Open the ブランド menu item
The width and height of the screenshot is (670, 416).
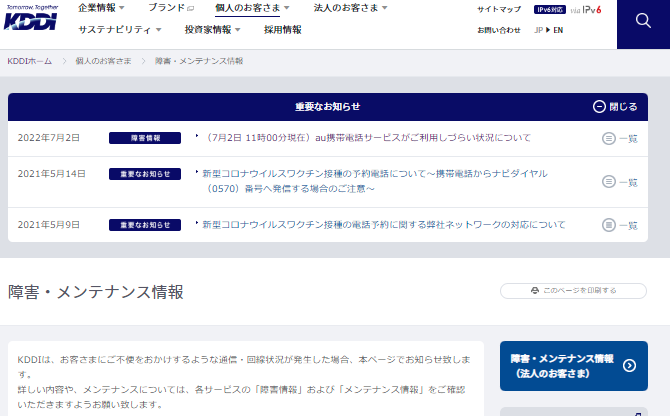pos(171,8)
